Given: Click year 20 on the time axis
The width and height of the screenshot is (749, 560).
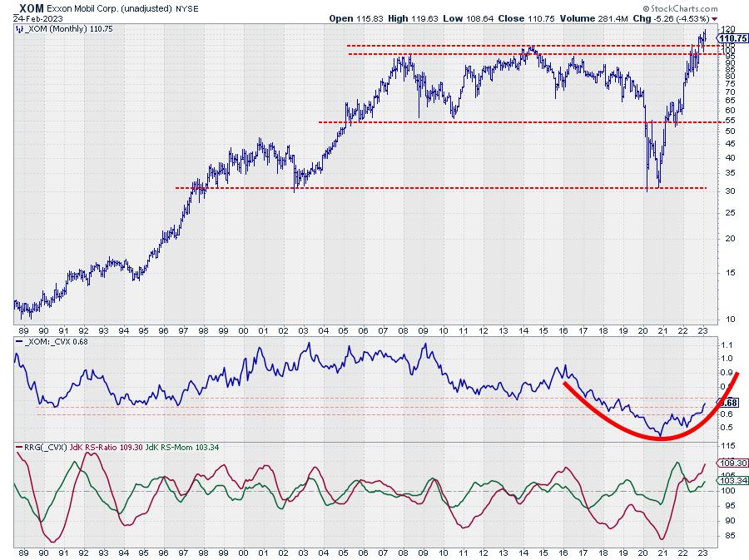Looking at the screenshot, I should pos(644,551).
